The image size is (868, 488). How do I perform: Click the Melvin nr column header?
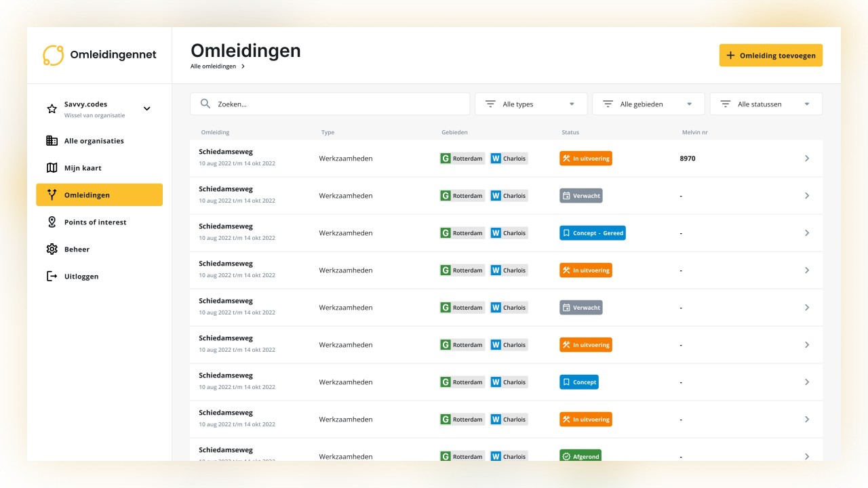pyautogui.click(x=694, y=133)
